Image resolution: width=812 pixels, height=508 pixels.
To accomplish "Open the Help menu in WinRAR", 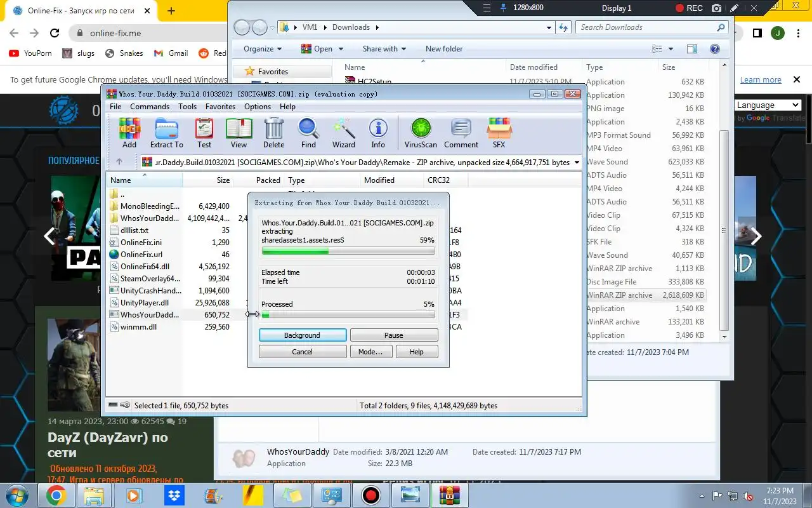I will pos(287,107).
